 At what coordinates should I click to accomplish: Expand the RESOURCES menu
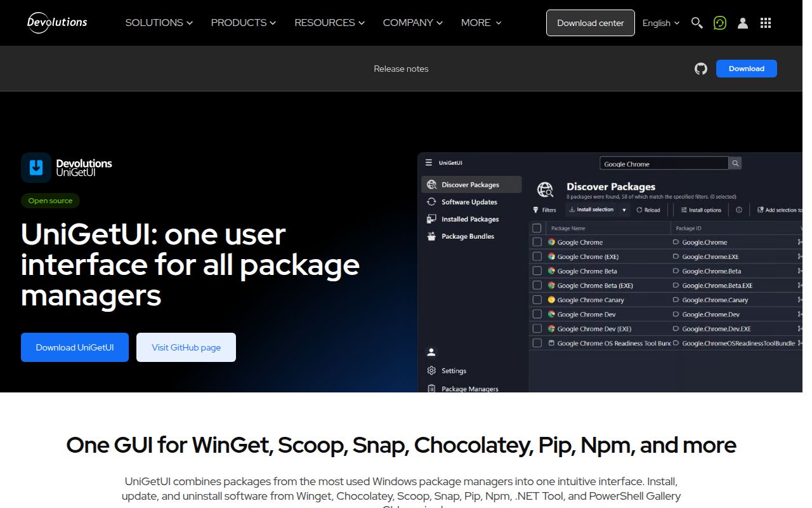[x=330, y=23]
